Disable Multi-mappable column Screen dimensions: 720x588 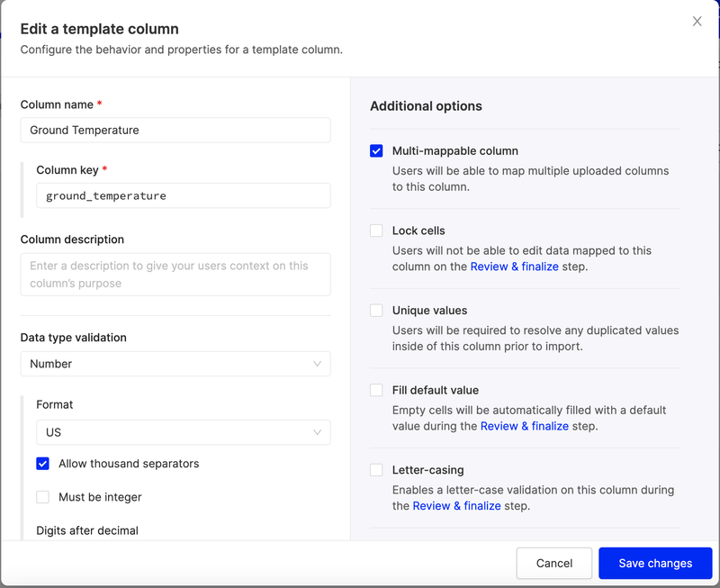point(376,150)
